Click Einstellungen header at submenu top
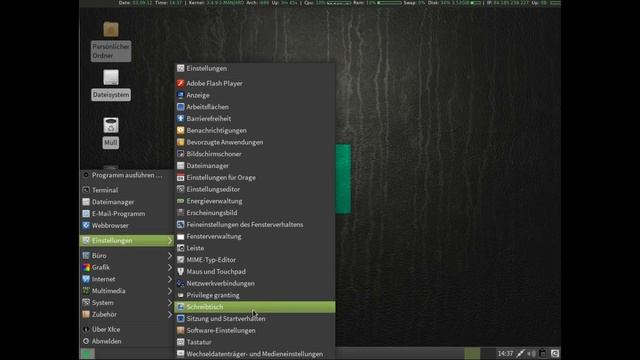Screen dimensions: 640x360 pos(255,69)
